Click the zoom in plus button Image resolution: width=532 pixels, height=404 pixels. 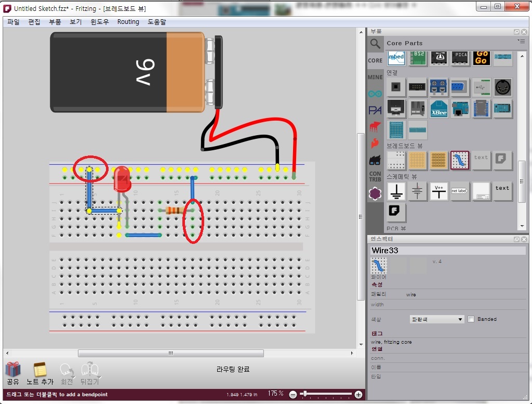point(358,395)
